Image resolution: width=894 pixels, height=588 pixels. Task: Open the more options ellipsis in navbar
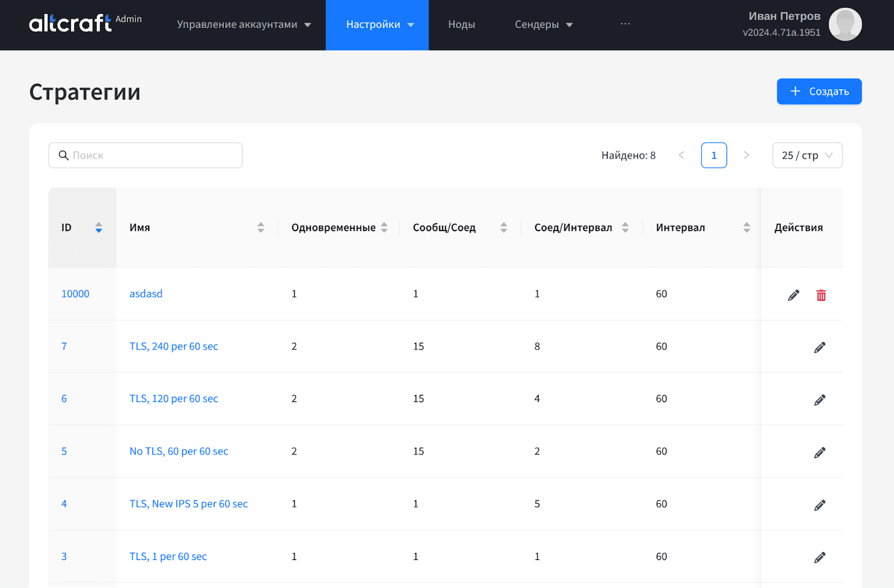point(625,24)
